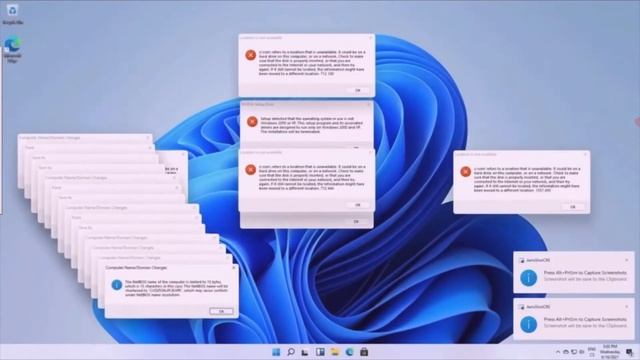Screen dimensions: 640x360
Task: Click the info icon in the NetBIOS dialog
Action: point(117,284)
